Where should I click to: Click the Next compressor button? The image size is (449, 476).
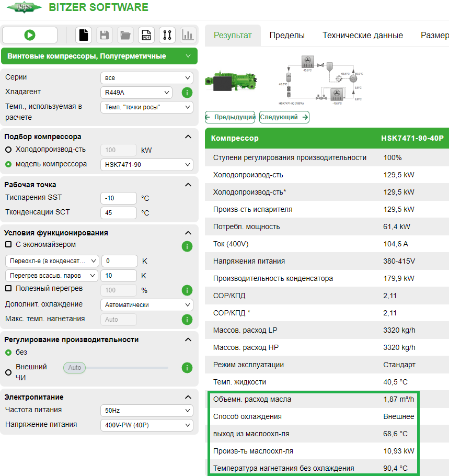click(x=284, y=117)
